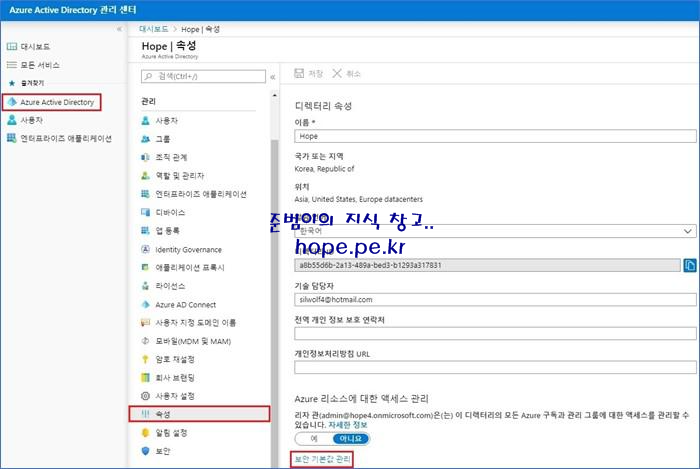Screen dimensions: 700x469
Task: Collapse the left sidebar with the double chevron
Action: (119, 29)
